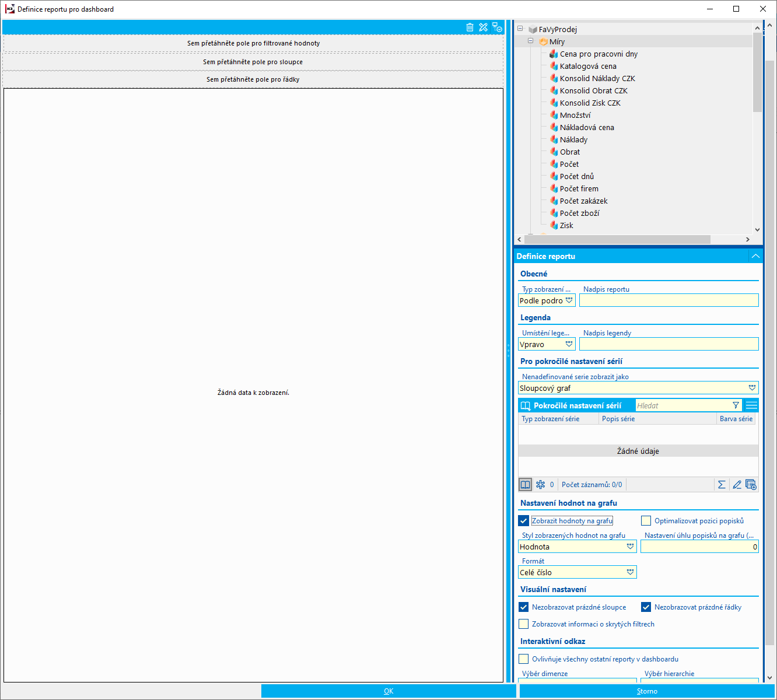Click icon beside Cena pro pracovni dny

coord(554,54)
